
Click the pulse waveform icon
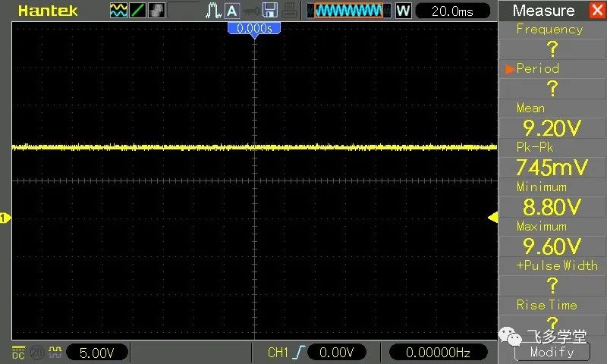tap(213, 11)
